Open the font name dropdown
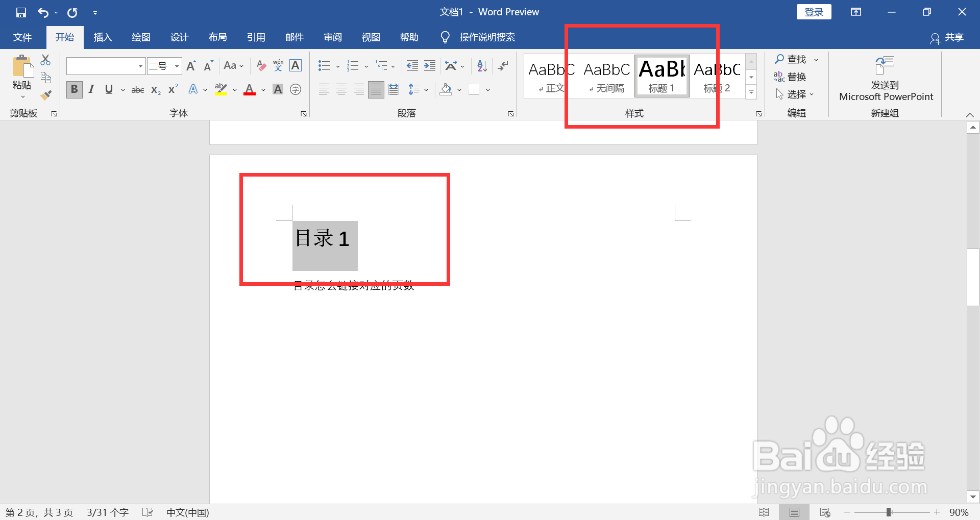The height and width of the screenshot is (520, 980). pos(140,66)
